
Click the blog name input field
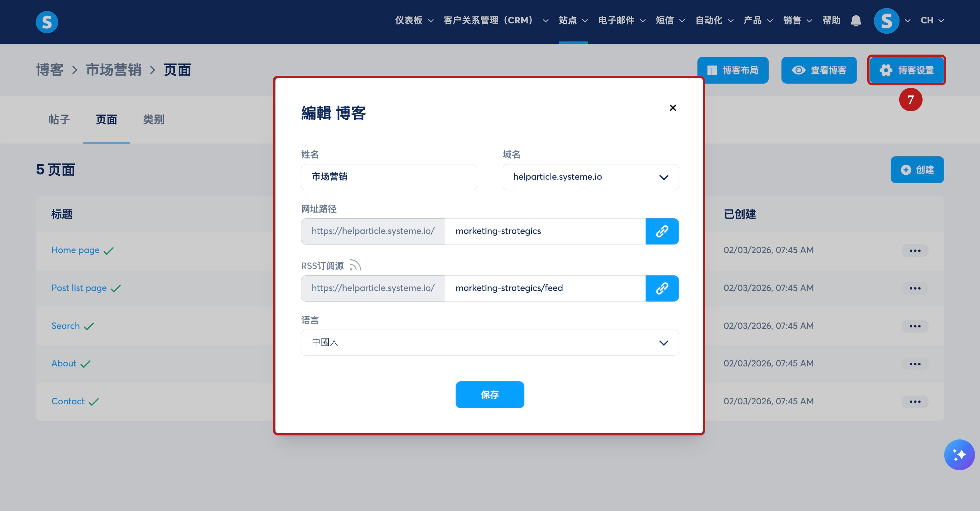[x=389, y=177]
